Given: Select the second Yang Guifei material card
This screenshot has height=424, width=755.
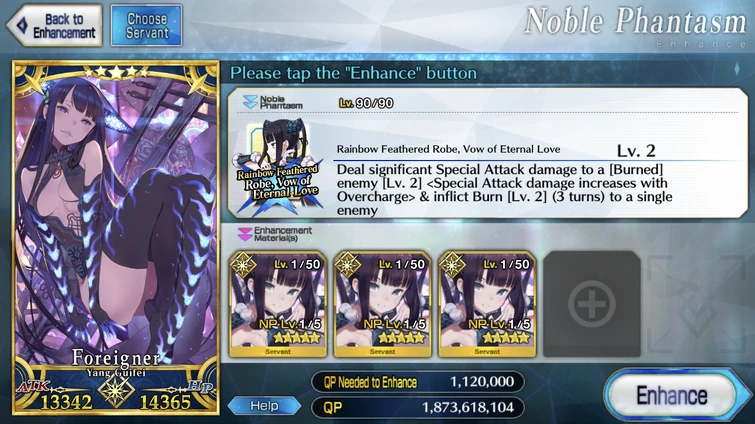Looking at the screenshot, I should point(382,304).
